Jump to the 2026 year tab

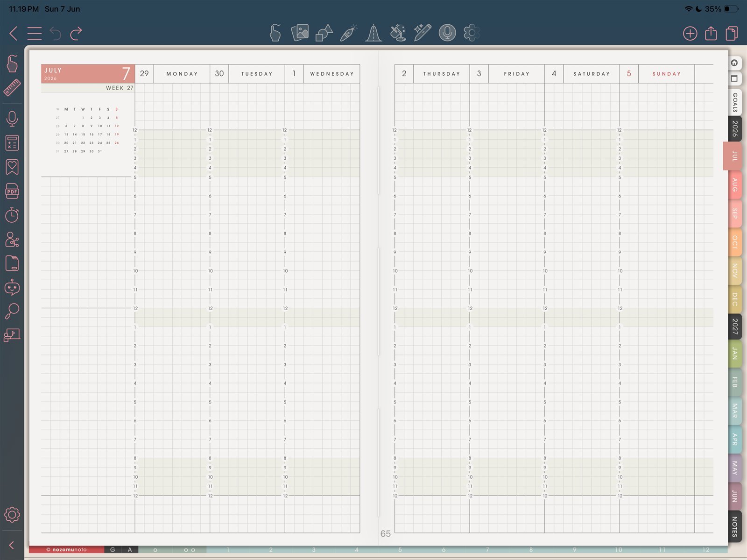[735, 128]
